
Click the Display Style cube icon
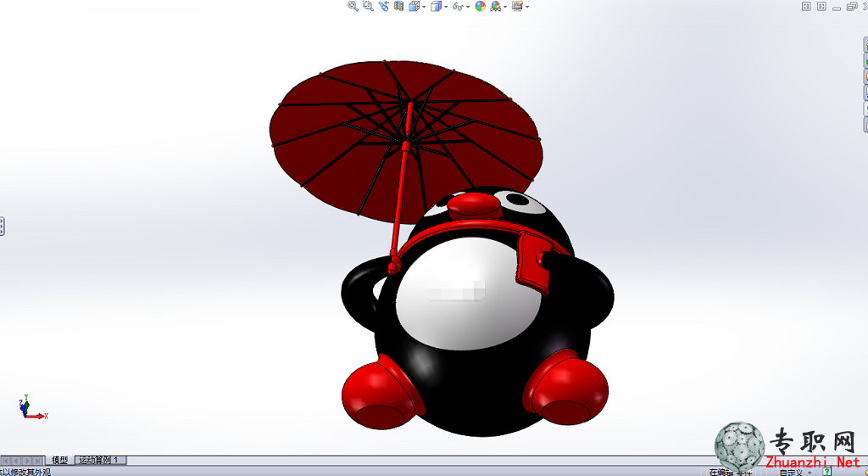click(437, 6)
